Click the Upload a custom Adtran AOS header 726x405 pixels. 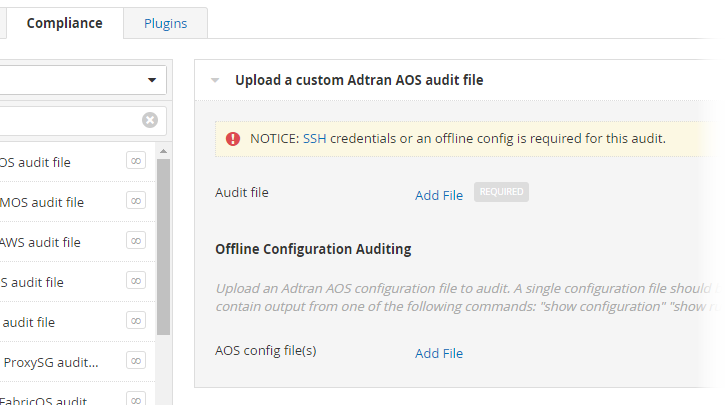tap(359, 80)
